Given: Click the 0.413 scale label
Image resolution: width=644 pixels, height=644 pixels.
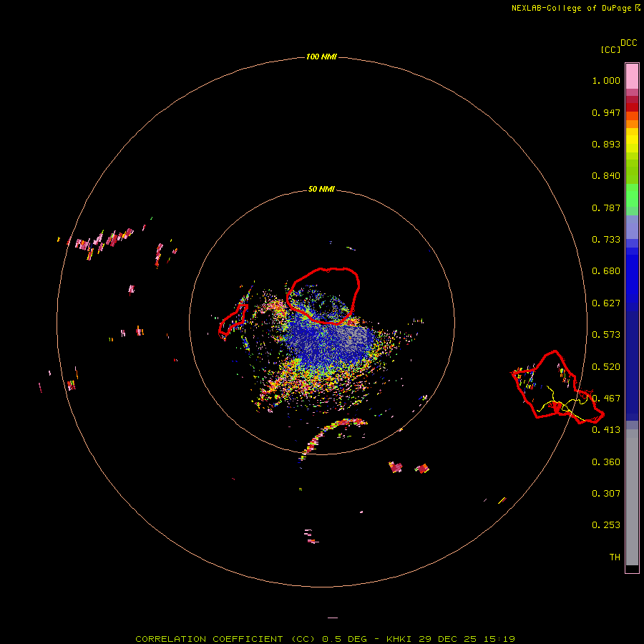Looking at the screenshot, I should coord(606,430).
